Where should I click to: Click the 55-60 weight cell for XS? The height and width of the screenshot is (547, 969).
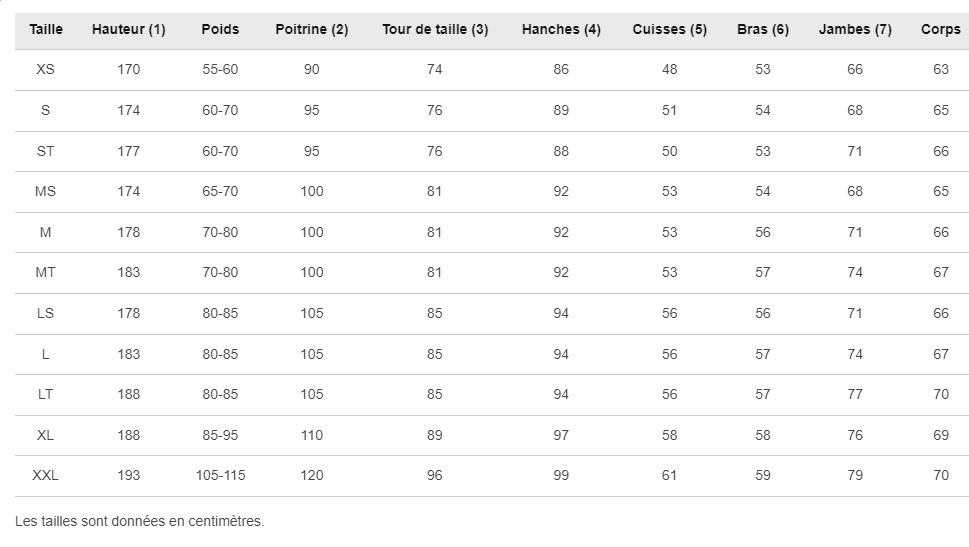pos(220,69)
